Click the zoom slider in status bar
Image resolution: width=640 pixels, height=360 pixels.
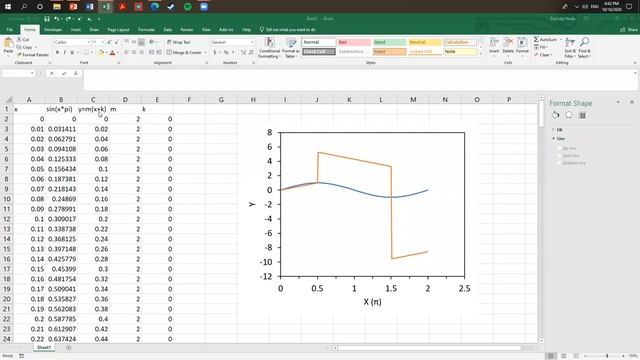(606, 356)
